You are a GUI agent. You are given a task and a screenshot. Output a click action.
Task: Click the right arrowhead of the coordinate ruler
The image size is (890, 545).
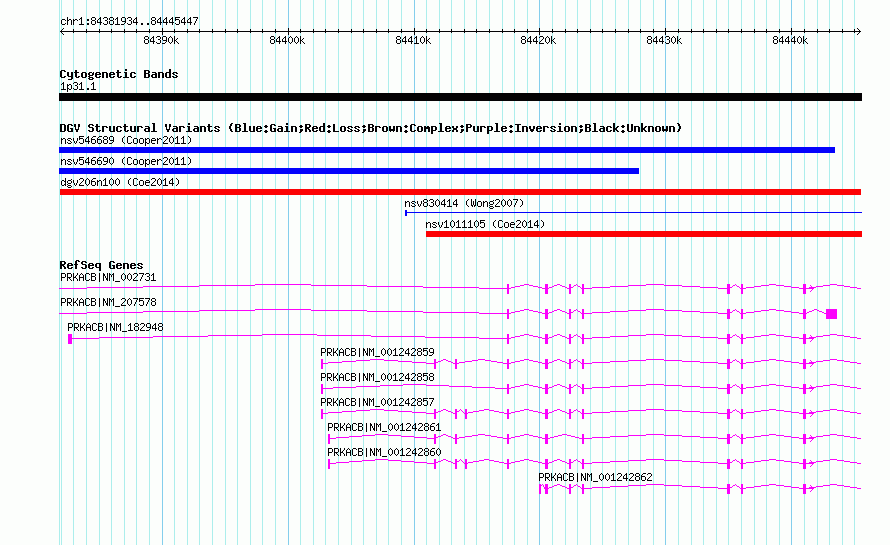tap(858, 31)
